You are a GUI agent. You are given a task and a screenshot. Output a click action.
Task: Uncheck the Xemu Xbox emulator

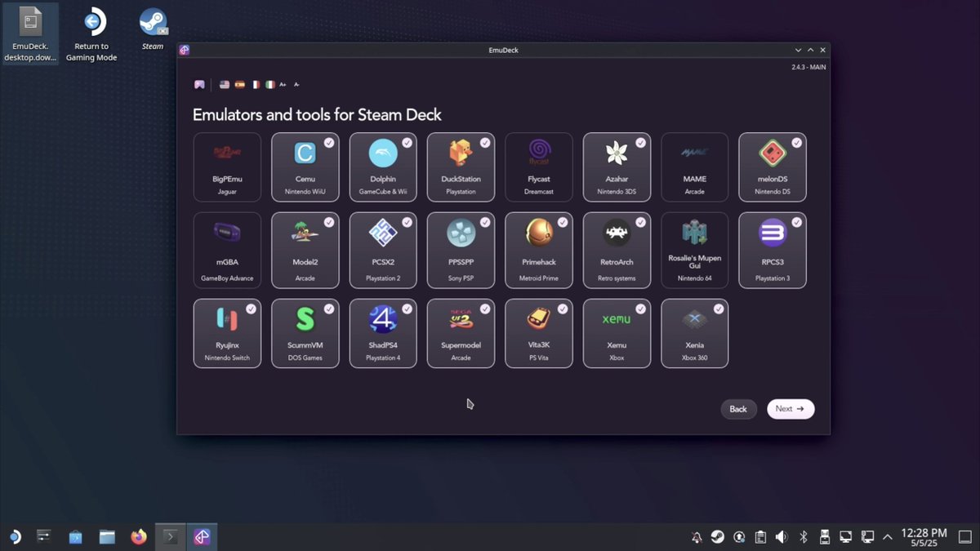(x=640, y=309)
